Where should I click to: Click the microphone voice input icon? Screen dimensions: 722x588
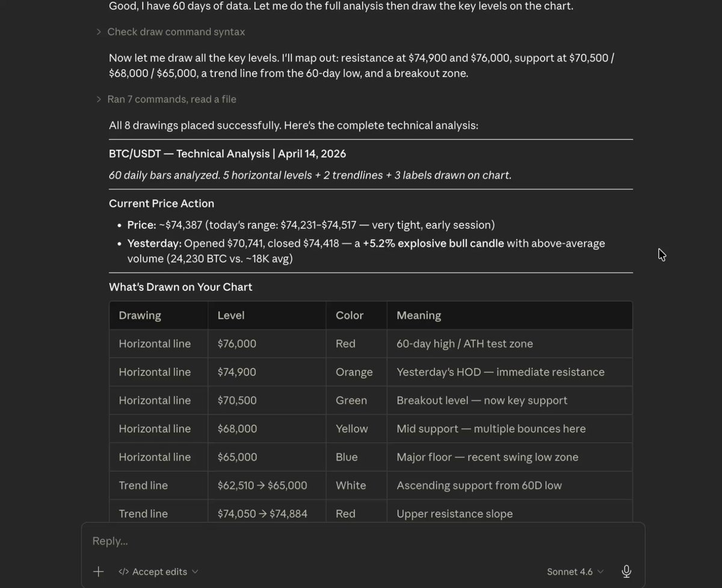pos(626,572)
